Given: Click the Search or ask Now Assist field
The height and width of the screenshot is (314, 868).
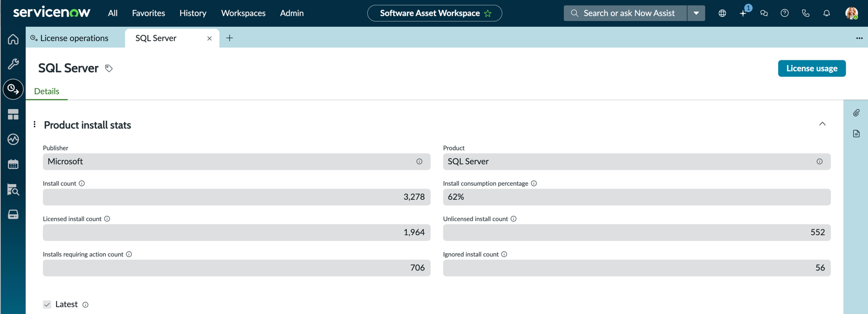Looking at the screenshot, I should click(x=626, y=13).
